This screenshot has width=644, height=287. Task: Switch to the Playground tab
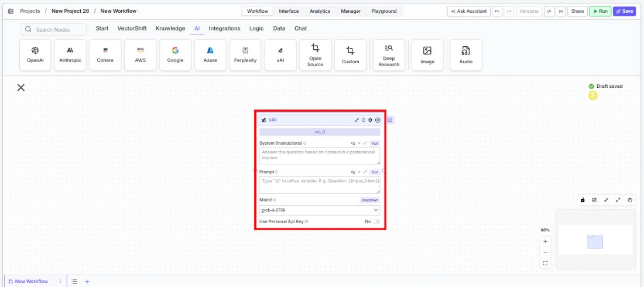(x=384, y=11)
